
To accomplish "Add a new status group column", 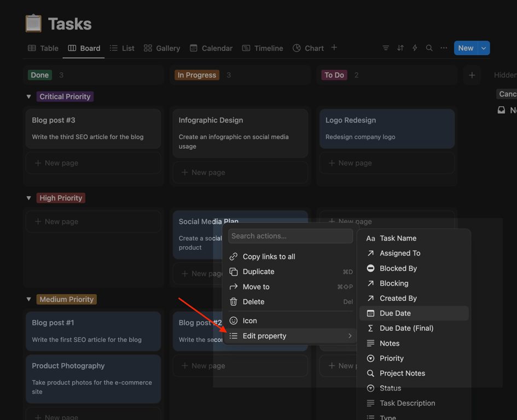I will (472, 75).
